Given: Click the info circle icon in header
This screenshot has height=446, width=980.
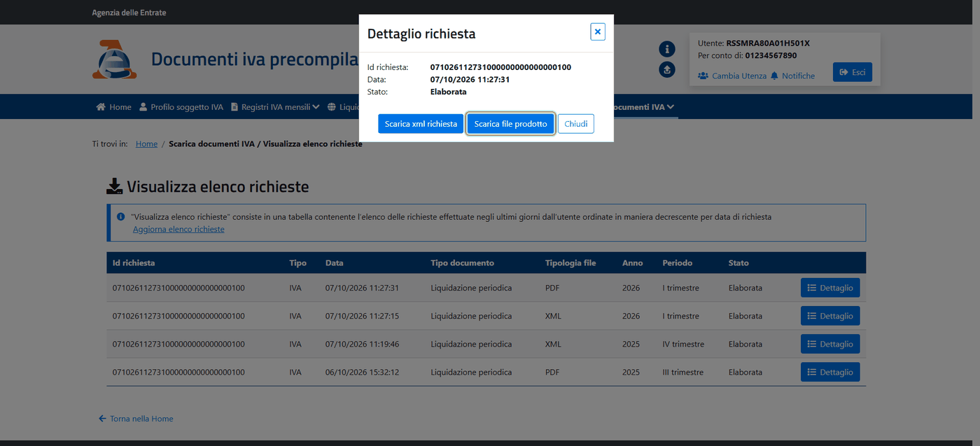Looking at the screenshot, I should (x=667, y=49).
